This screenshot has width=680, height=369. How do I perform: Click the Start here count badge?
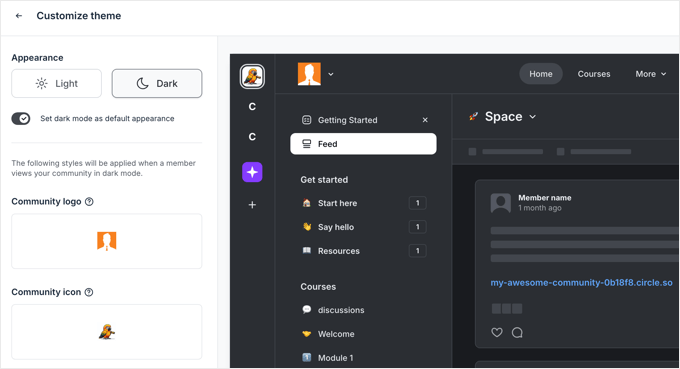pos(418,203)
